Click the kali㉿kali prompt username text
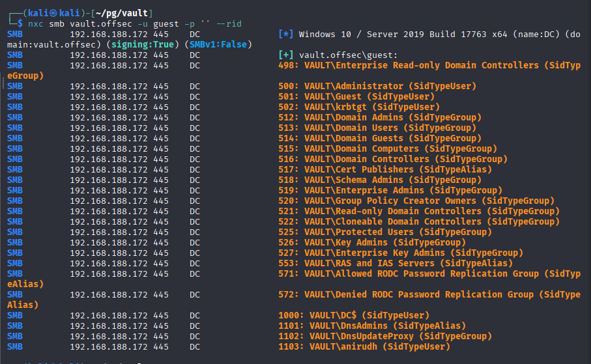 [54, 13]
